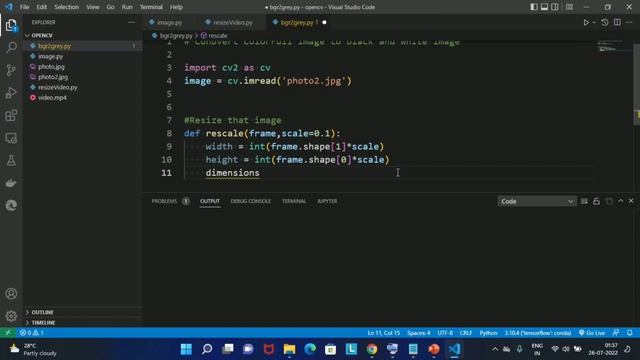Switch to the JUPYTER panel tab
The image size is (640, 360).
pos(327,201)
